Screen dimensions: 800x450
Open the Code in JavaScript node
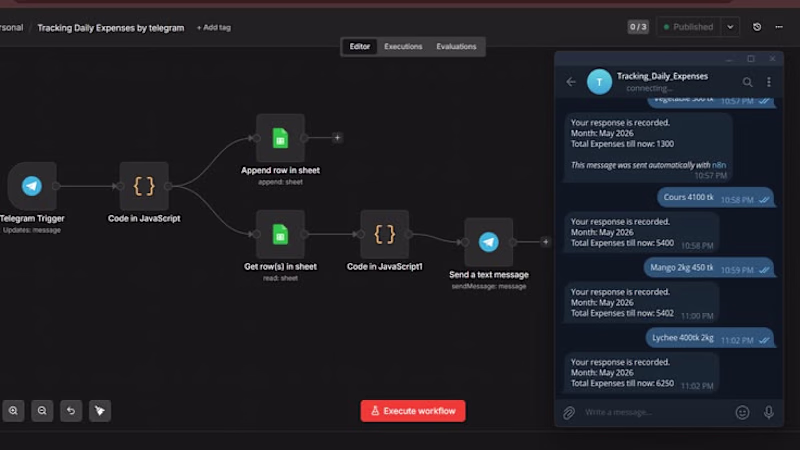(x=144, y=186)
